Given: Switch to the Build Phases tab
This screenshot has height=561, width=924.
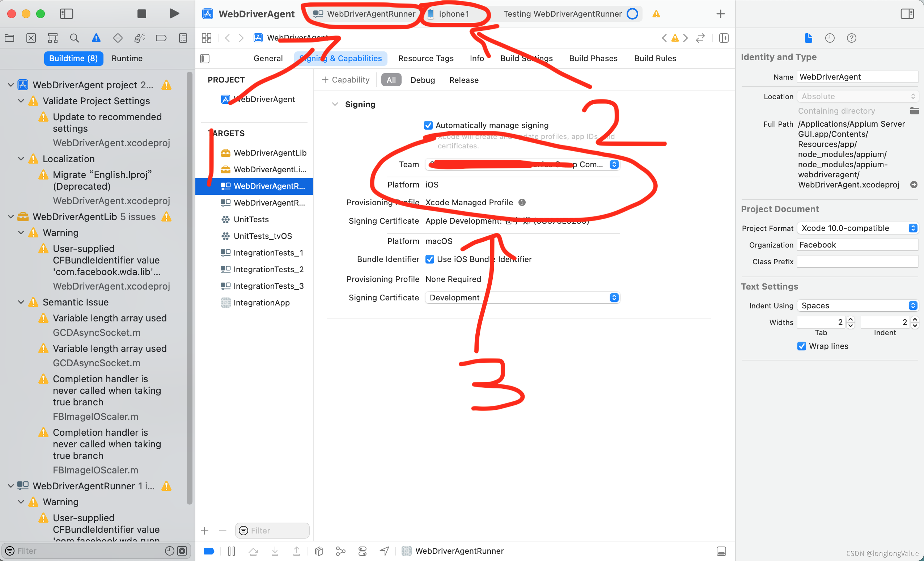Looking at the screenshot, I should [x=593, y=59].
